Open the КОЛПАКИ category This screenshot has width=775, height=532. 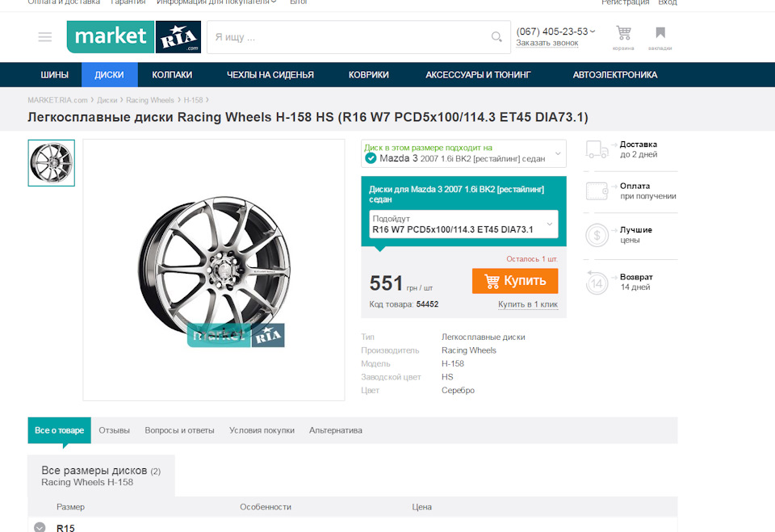coord(172,74)
